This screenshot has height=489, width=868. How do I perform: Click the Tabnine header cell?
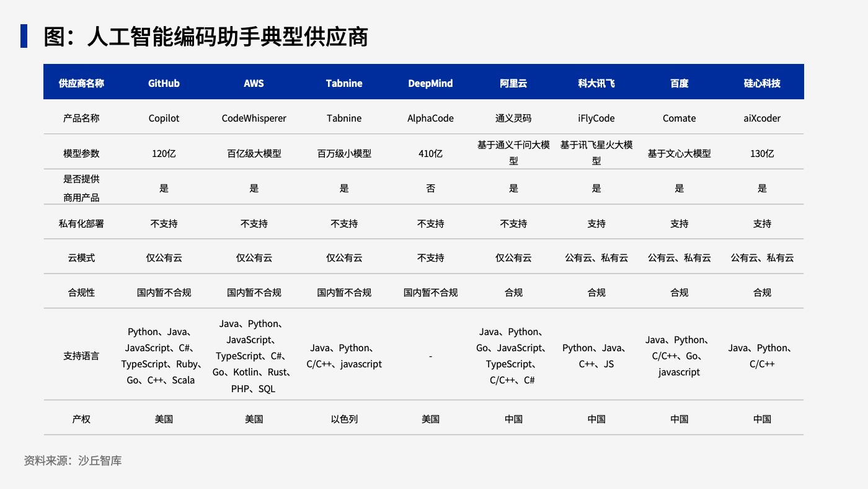click(344, 83)
